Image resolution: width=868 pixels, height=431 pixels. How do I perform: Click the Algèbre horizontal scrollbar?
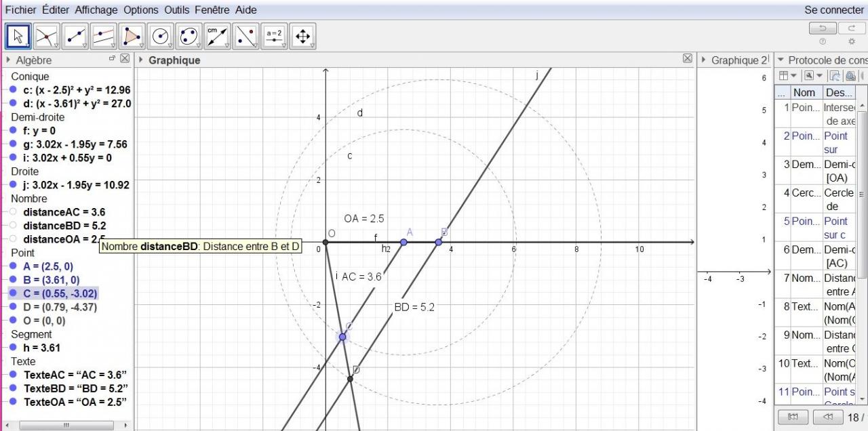66,425
